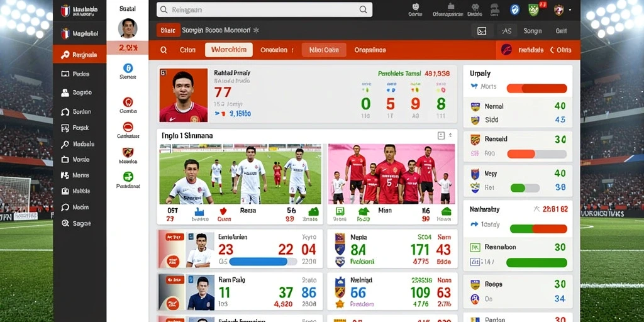Click the briefcase icon in the top bar
Viewport: 644px width, 322px height.
[x=450, y=6]
